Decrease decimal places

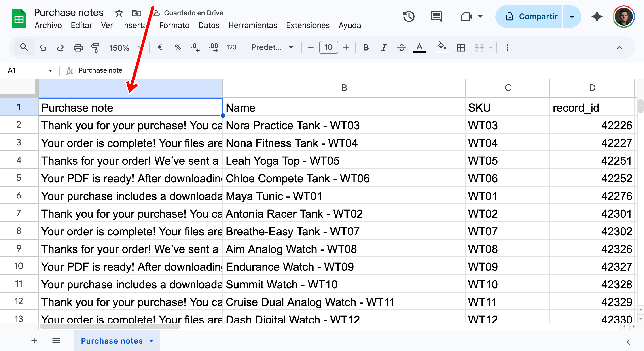195,47
